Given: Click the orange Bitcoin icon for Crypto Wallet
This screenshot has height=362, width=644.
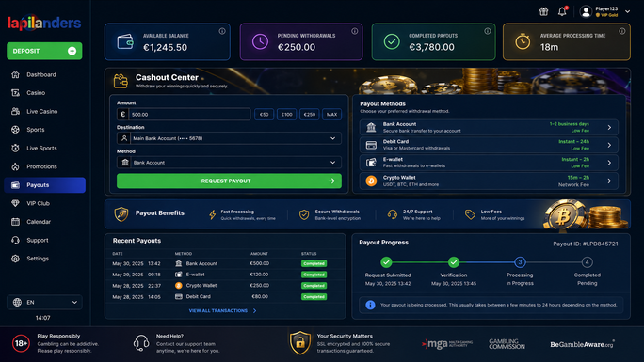Looking at the screenshot, I should (371, 181).
